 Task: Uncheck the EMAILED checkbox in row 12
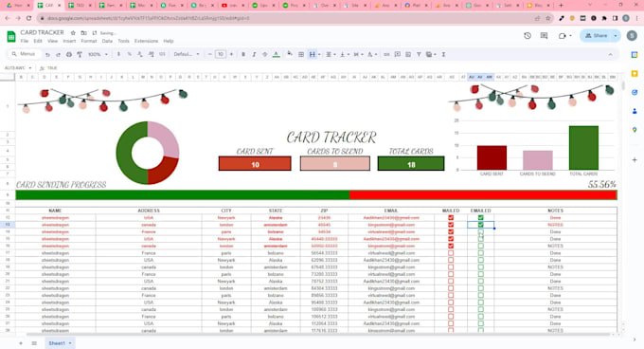coord(480,218)
